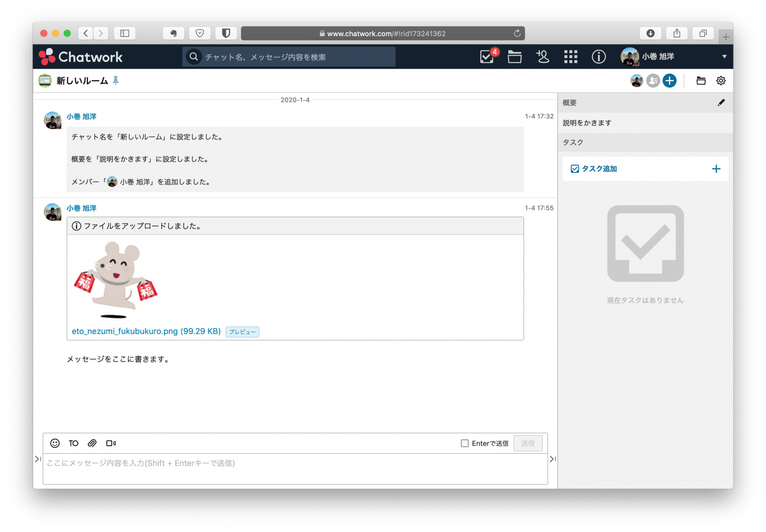Image resolution: width=766 pixels, height=532 pixels.
Task: Unpin the 新しいルーム room
Action: click(x=116, y=80)
